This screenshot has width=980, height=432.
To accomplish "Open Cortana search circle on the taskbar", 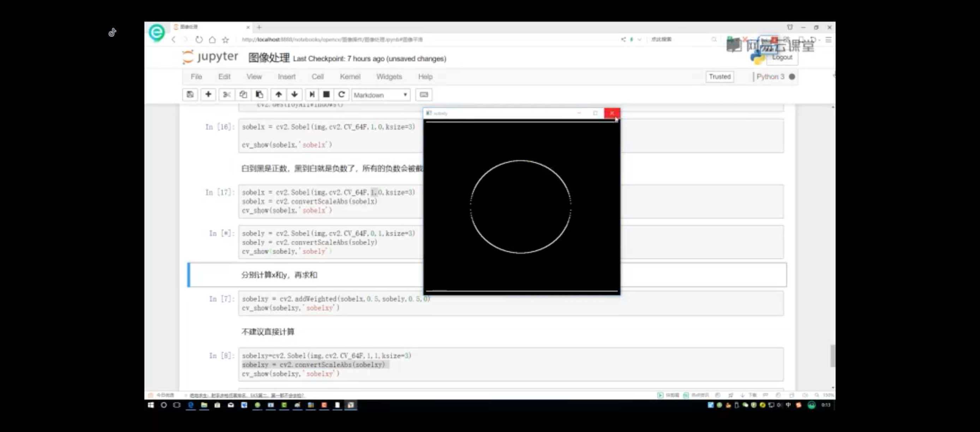I will [x=164, y=405].
